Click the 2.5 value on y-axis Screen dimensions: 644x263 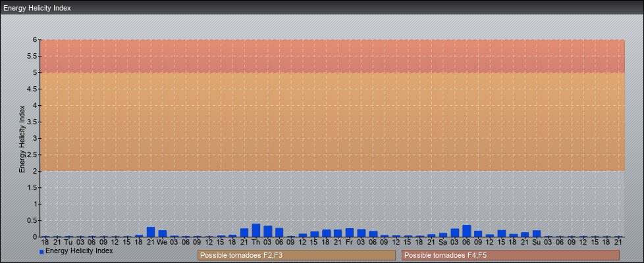point(32,155)
